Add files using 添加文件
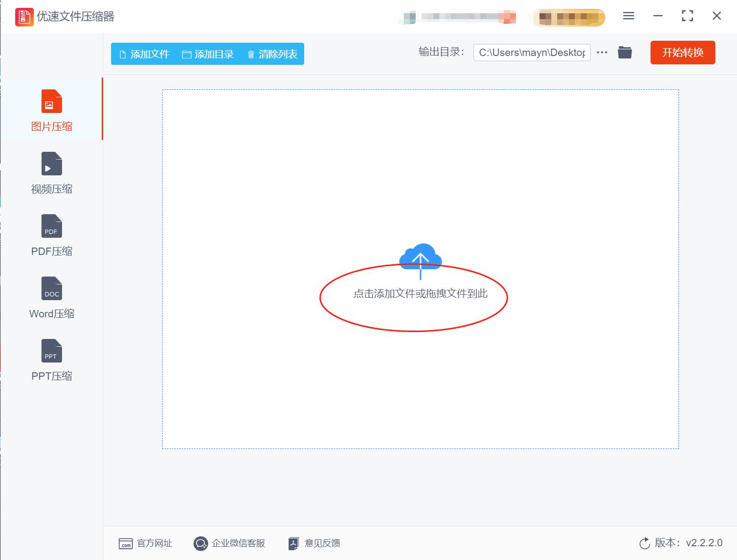The width and height of the screenshot is (737, 560). 143,54
